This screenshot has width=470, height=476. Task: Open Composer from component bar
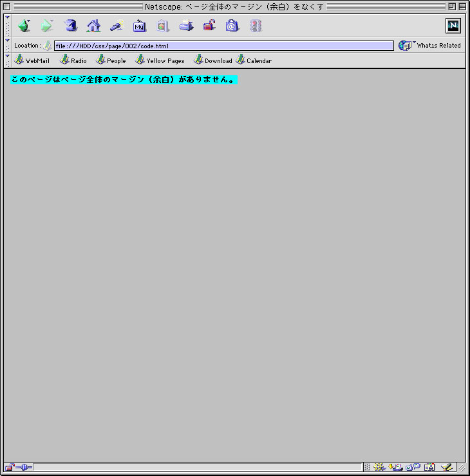[447, 467]
